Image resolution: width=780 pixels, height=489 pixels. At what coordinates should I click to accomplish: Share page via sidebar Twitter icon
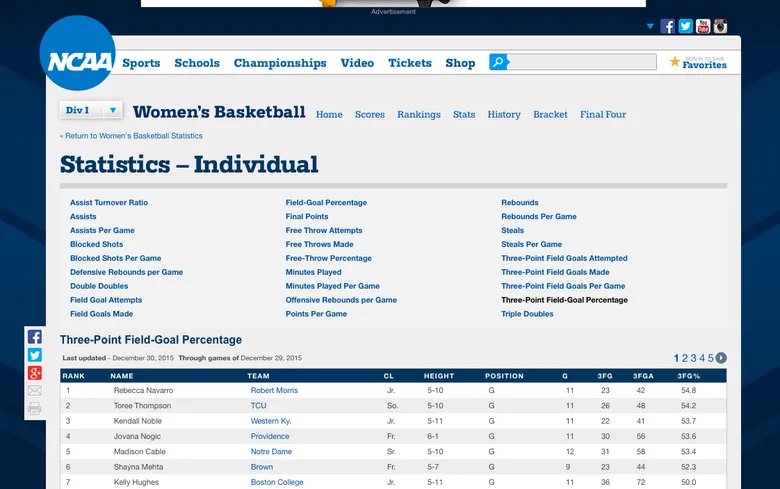(x=35, y=355)
